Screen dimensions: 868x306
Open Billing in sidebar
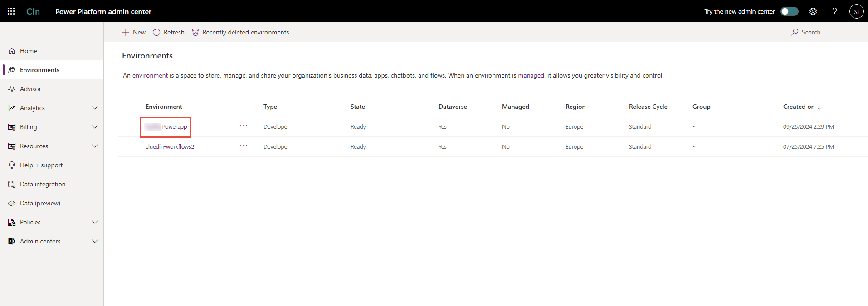coord(28,127)
